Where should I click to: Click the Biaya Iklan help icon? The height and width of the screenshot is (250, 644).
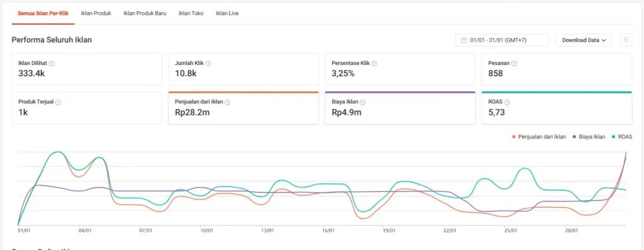click(363, 102)
